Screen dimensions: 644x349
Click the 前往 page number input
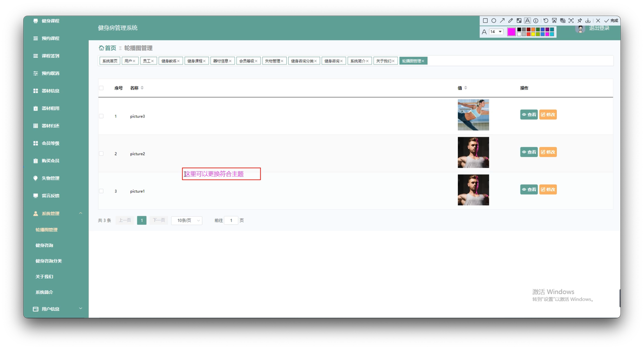pos(231,220)
